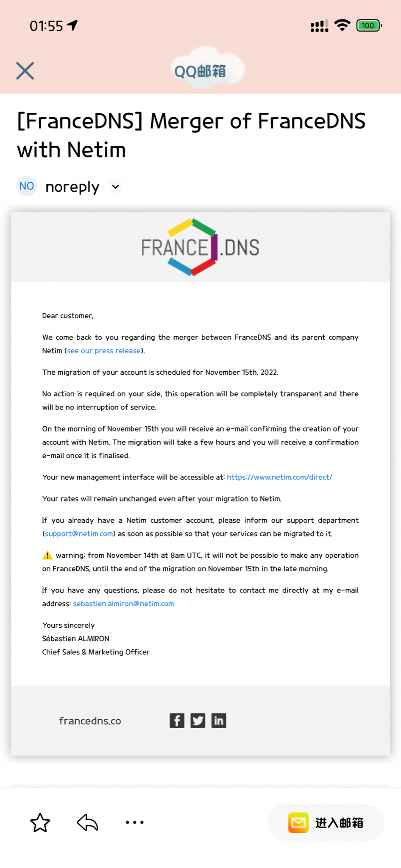401x868 pixels.
Task: Open FranceDNS Facebook page icon
Action: point(177,721)
